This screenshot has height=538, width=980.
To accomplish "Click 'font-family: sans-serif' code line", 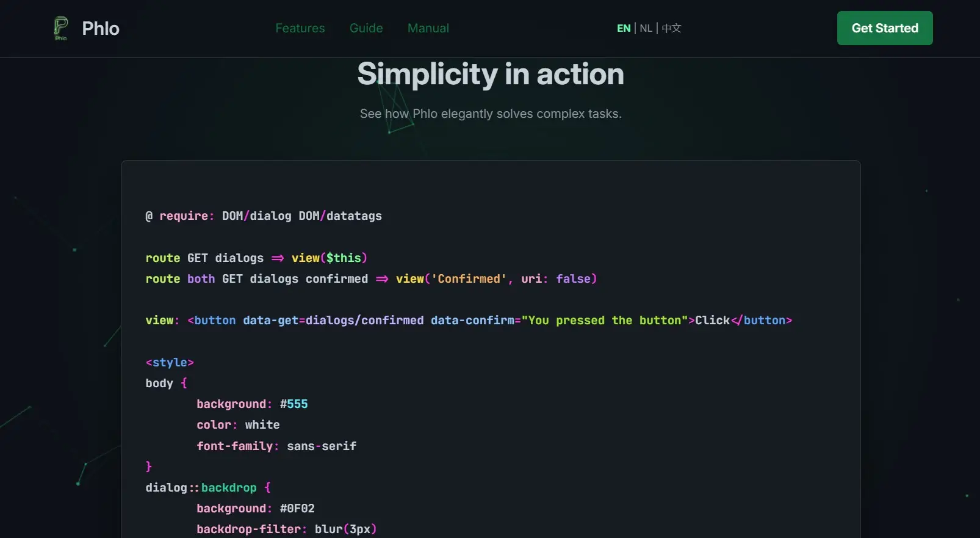I will (x=276, y=446).
